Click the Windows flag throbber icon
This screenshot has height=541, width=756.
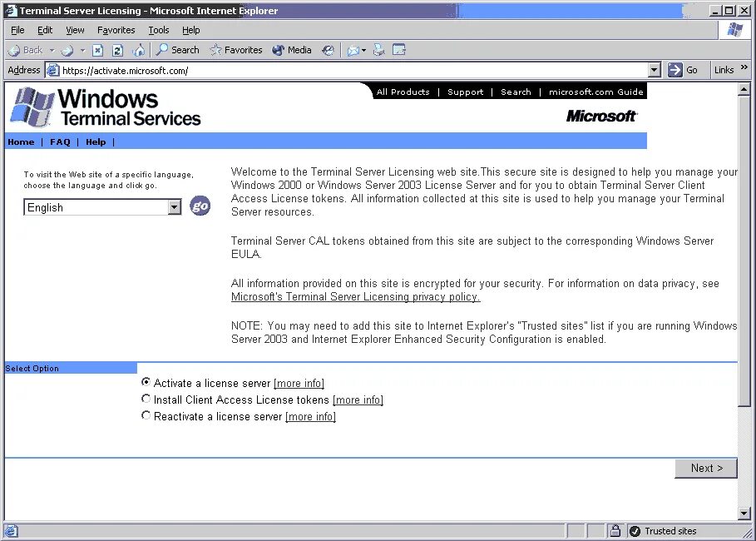(x=734, y=30)
